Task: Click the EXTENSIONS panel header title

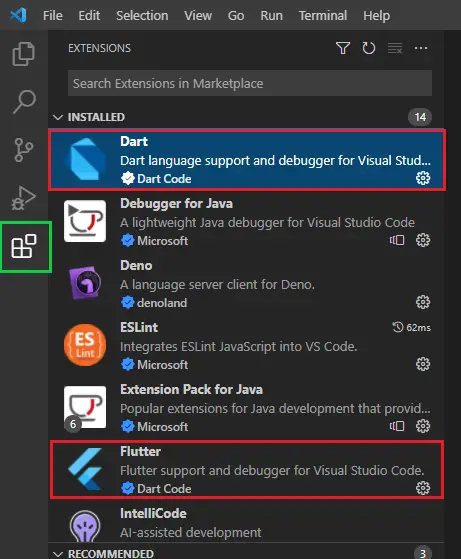Action: (99, 48)
